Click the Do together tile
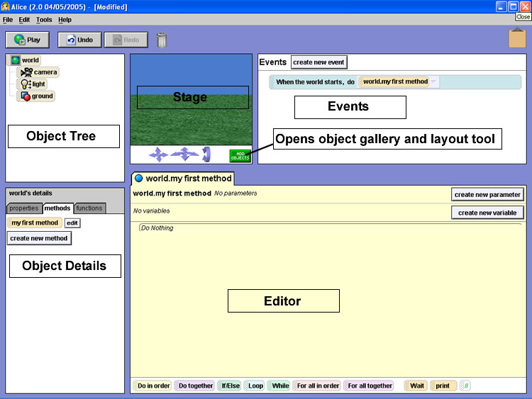Image resolution: width=532 pixels, height=399 pixels. click(195, 386)
